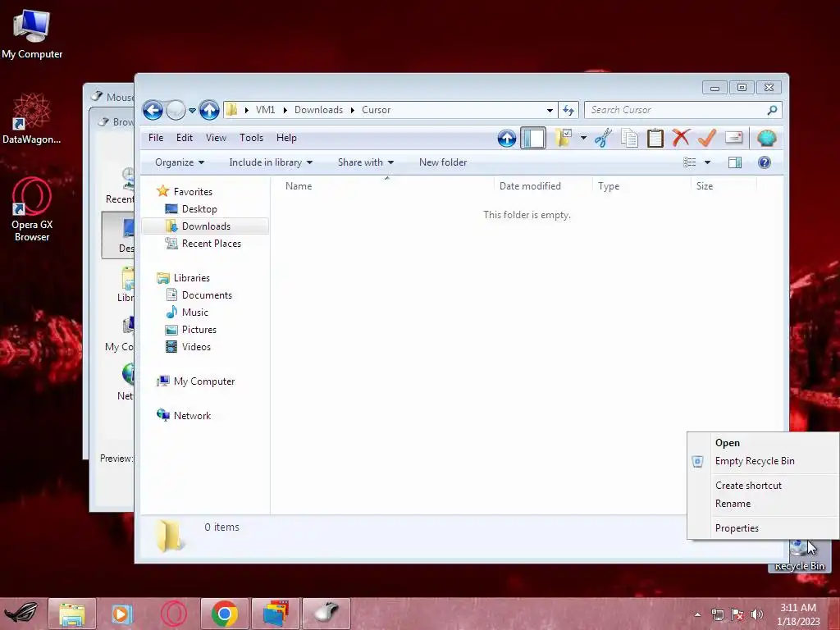Click into the Search Cursor field
The height and width of the screenshot is (630, 840).
click(x=676, y=110)
